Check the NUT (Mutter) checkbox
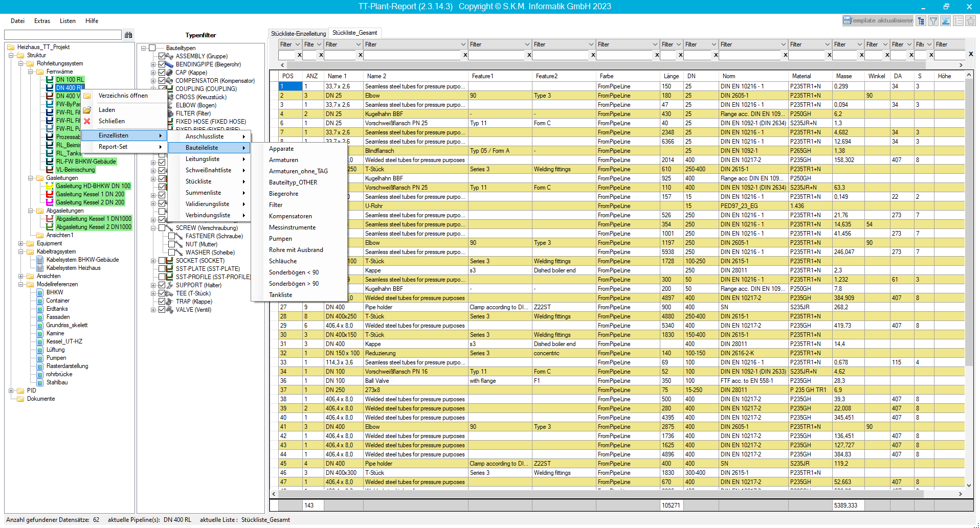 pyautogui.click(x=171, y=244)
